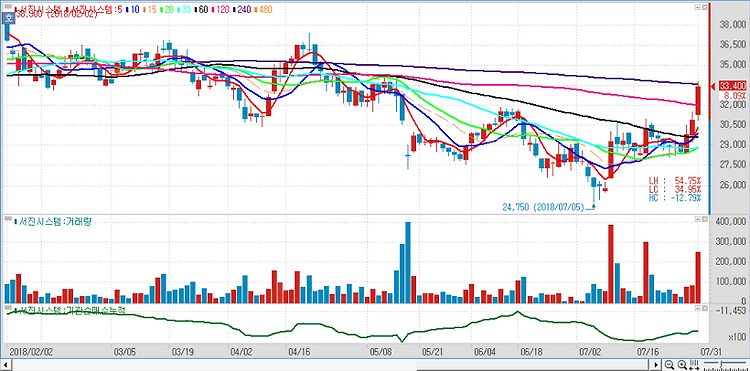Click the 38,900 (2018/02/02) high annotation
This screenshot has height=371, width=750.
click(x=56, y=14)
